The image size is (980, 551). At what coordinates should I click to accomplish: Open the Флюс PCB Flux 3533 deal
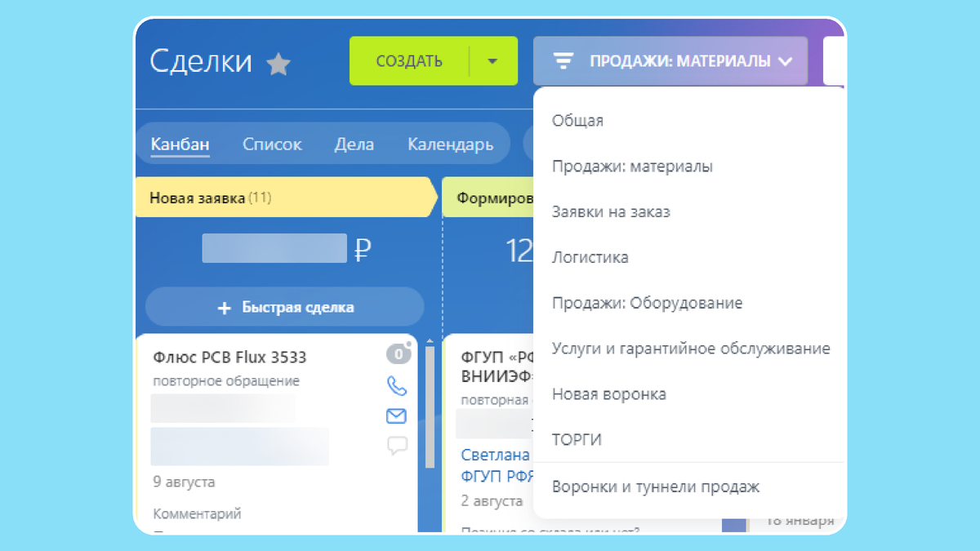click(229, 358)
